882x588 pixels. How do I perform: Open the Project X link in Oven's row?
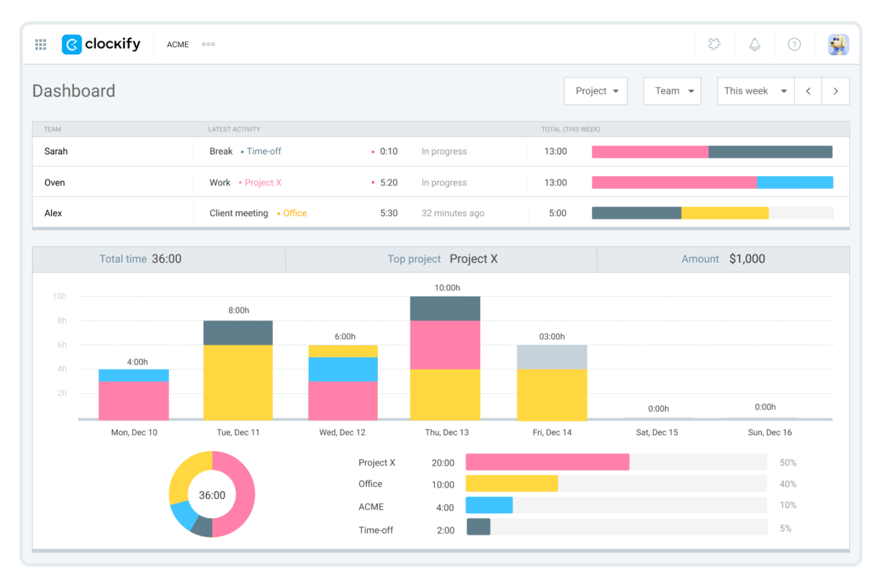click(x=263, y=182)
